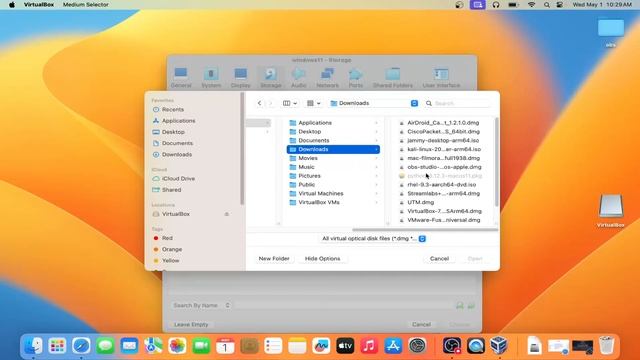Open Medium Selector menu
This screenshot has width=640, height=360.
pyautogui.click(x=86, y=4)
